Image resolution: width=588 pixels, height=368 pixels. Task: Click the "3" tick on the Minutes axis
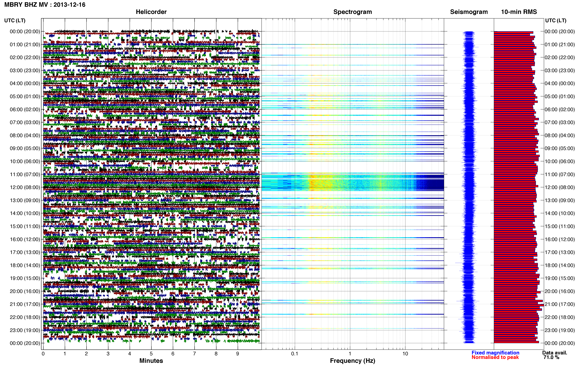(108, 354)
